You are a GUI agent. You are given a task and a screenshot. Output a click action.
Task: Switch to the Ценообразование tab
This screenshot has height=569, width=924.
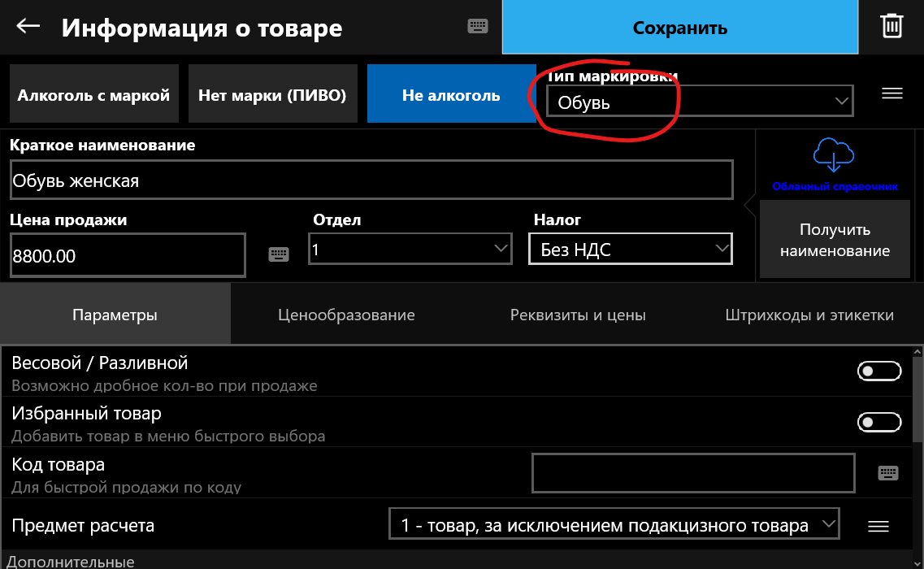tap(346, 315)
